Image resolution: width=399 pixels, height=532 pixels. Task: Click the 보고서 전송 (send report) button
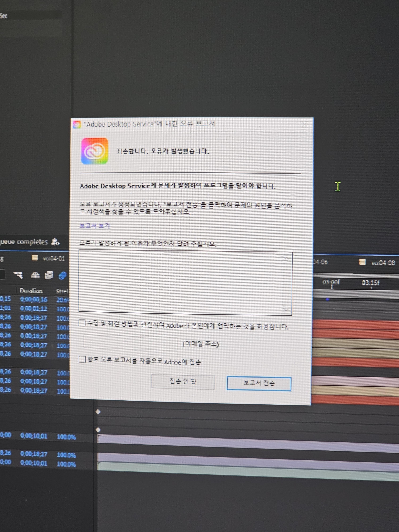pos(259,383)
